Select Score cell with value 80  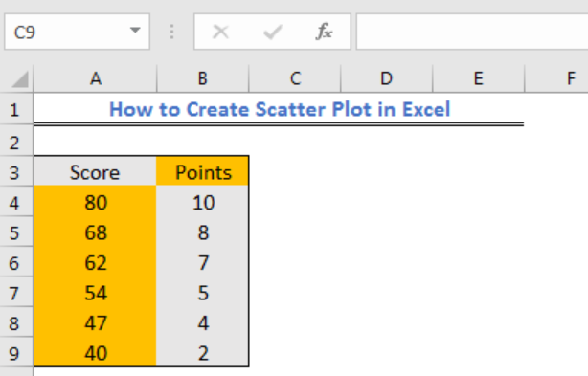click(95, 202)
